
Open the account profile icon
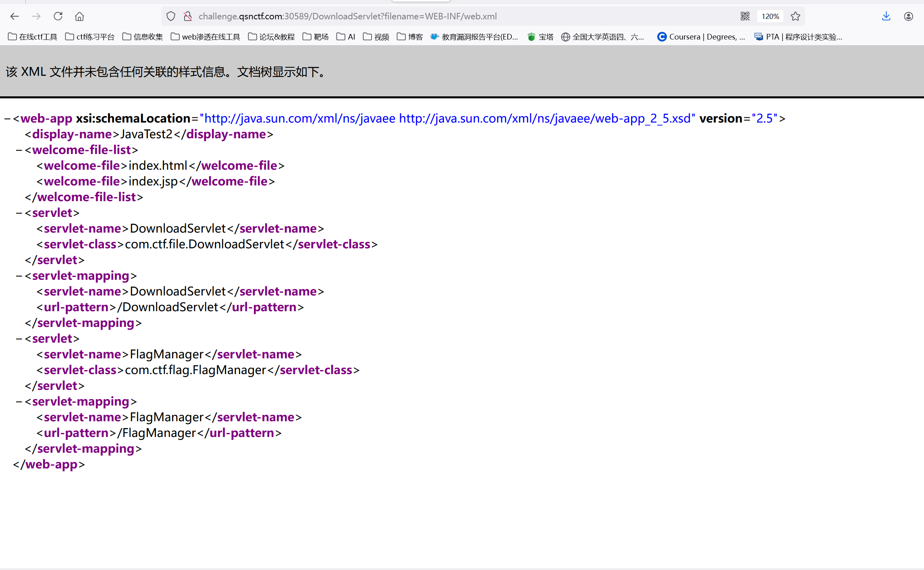tap(908, 16)
